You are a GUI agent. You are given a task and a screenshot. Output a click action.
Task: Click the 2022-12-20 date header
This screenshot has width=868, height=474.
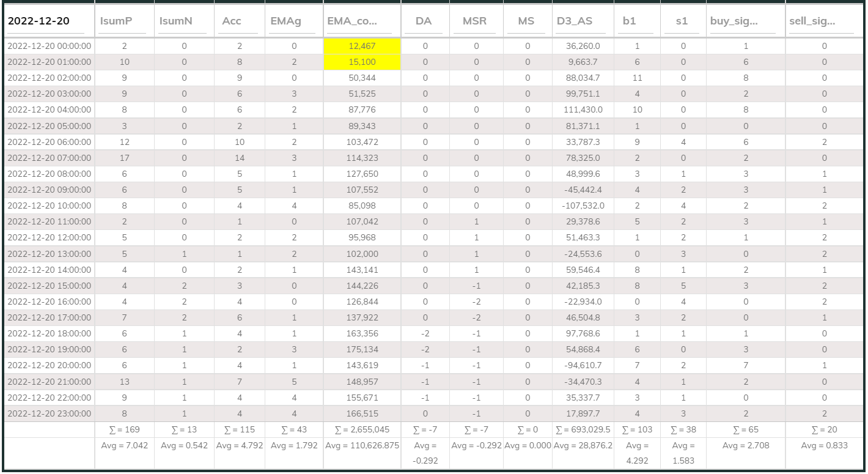coord(38,21)
